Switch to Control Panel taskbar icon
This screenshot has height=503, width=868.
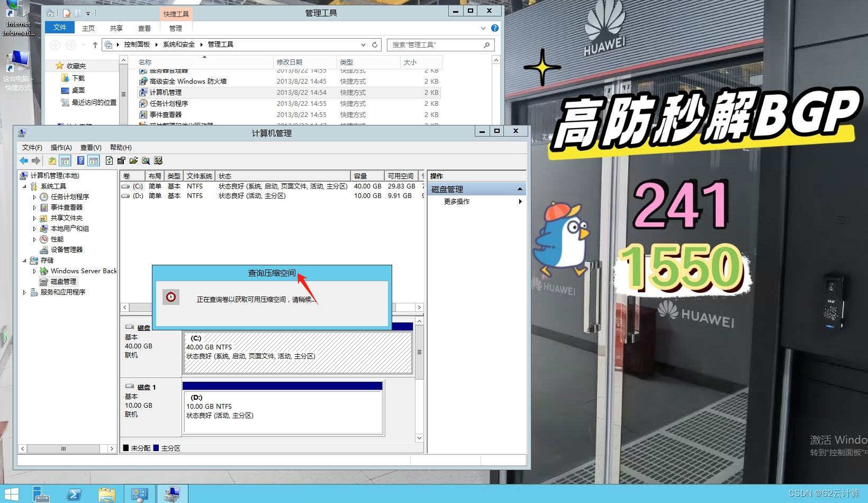[x=140, y=494]
